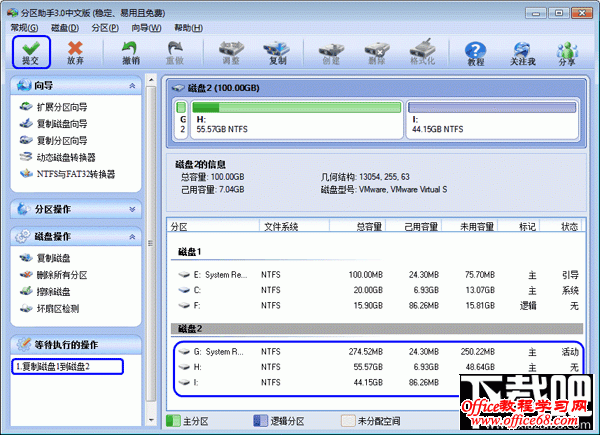Select the C: partition row in 磁盘1
This screenshot has width=600, height=435.
377,290
